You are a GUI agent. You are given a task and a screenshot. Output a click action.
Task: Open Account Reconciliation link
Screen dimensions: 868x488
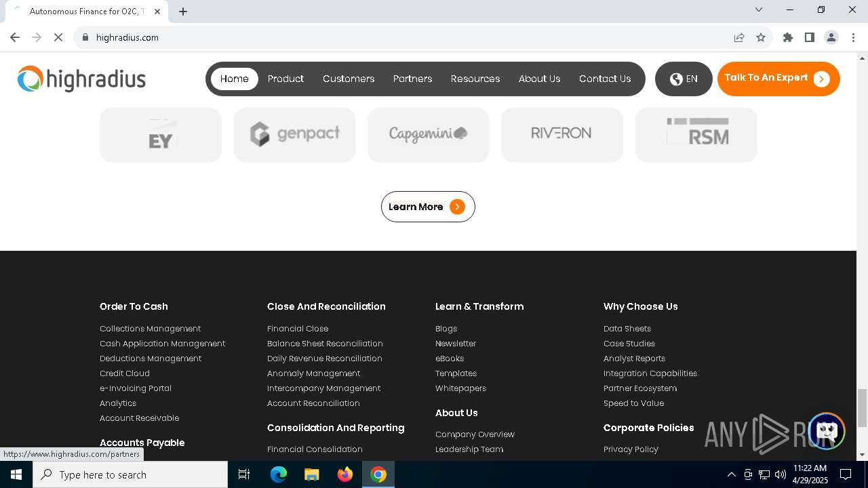click(x=313, y=403)
